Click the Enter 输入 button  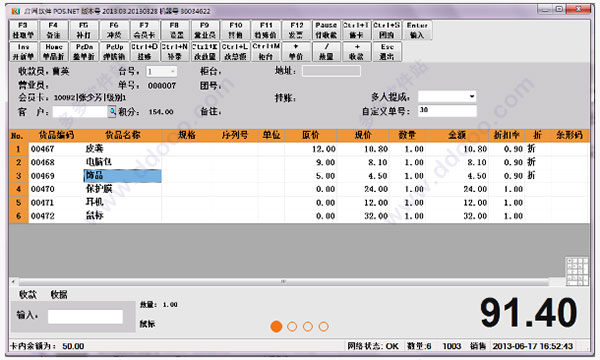[417, 30]
